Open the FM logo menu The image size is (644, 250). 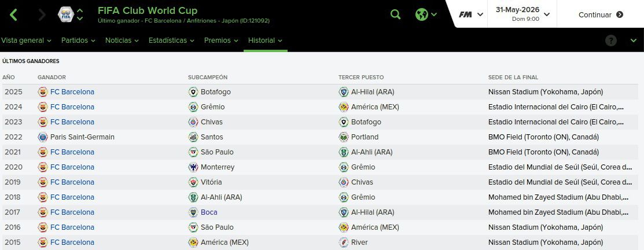click(x=470, y=15)
